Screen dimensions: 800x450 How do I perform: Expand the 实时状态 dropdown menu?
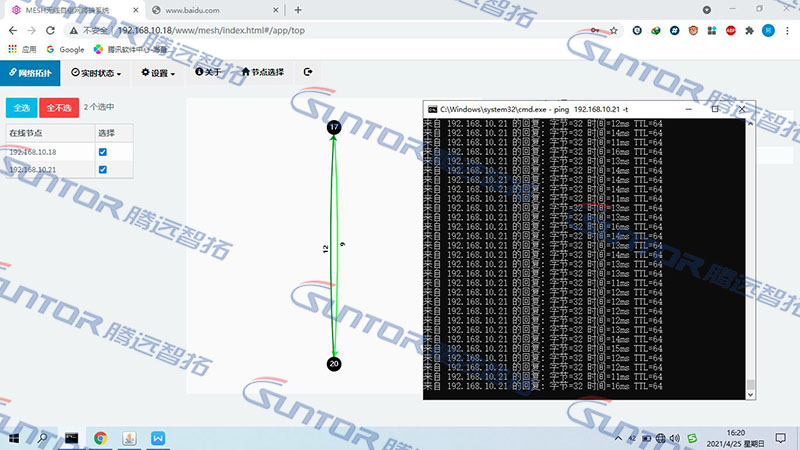(96, 73)
